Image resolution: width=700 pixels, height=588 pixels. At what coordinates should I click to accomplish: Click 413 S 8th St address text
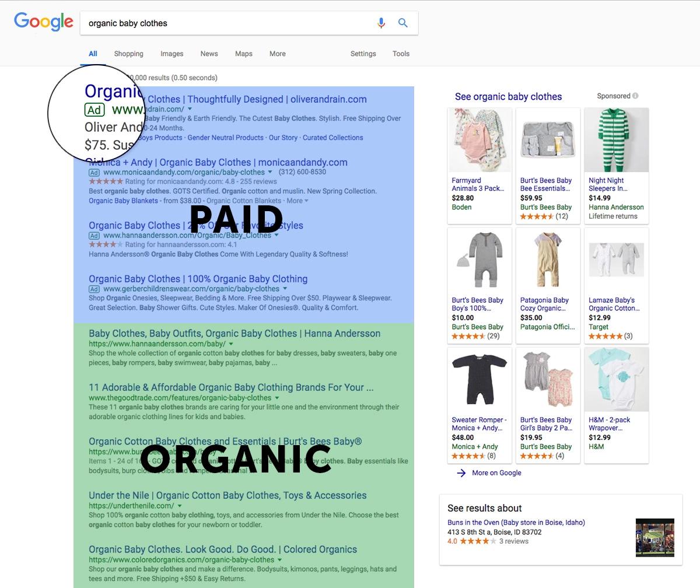click(x=495, y=532)
